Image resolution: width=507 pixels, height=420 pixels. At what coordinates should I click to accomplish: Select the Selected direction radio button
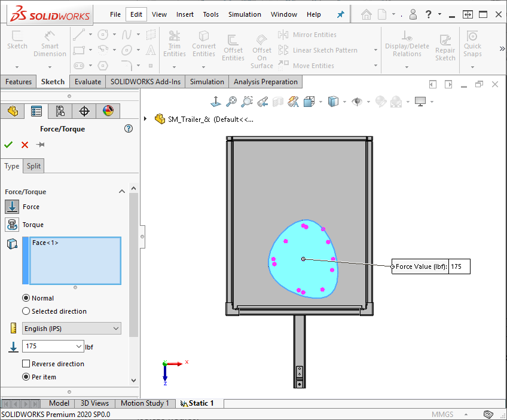pos(26,311)
